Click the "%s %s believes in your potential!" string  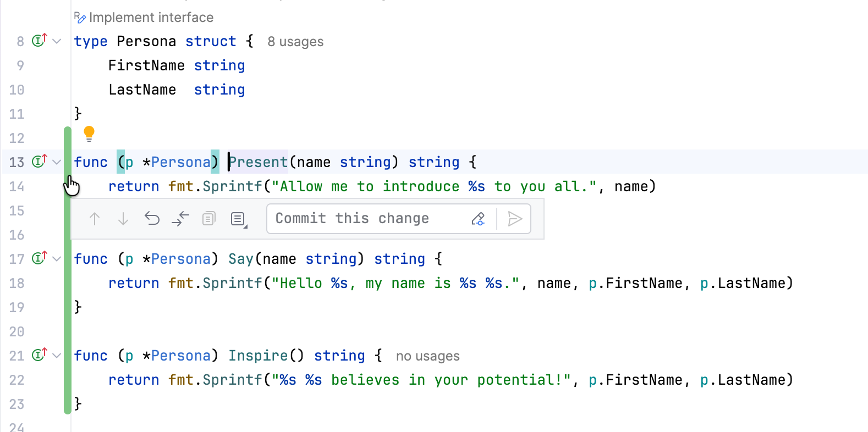[x=421, y=380]
